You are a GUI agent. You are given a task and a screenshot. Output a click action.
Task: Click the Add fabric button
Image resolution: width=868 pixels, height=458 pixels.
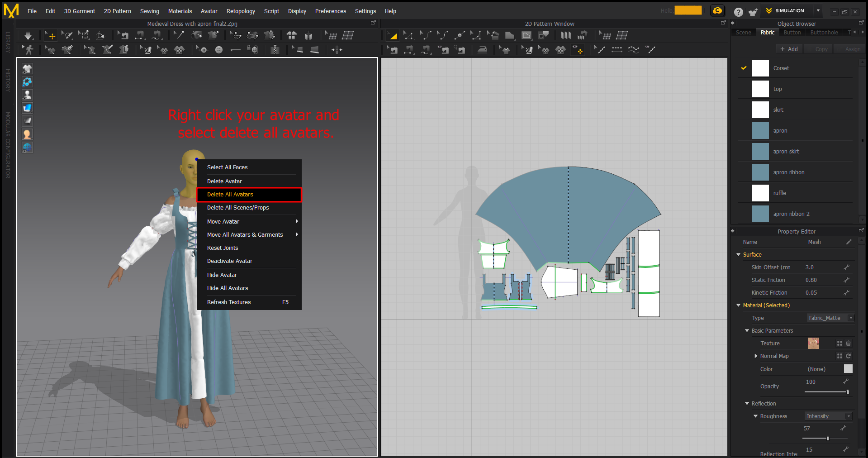click(x=789, y=49)
